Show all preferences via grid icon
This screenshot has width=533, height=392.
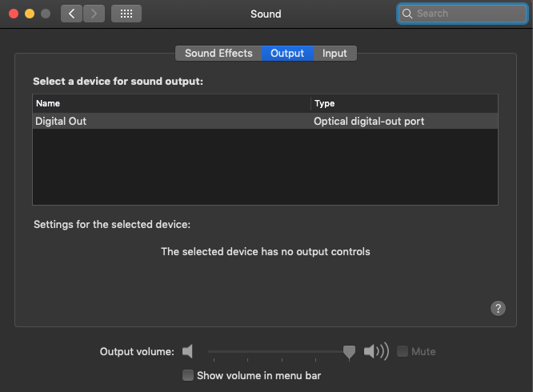pos(126,14)
